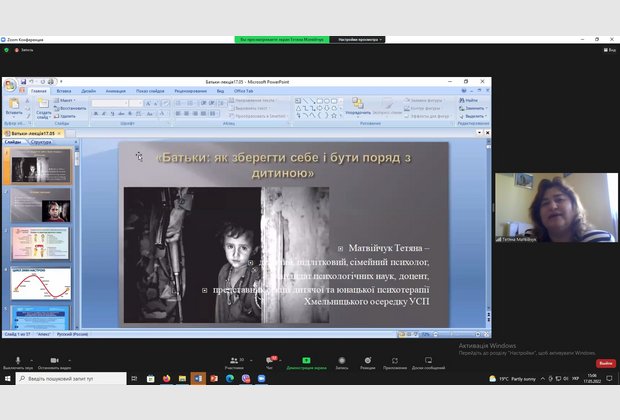Mute the microphone in Zoom toolbar
The image size is (620, 420).
(17, 360)
